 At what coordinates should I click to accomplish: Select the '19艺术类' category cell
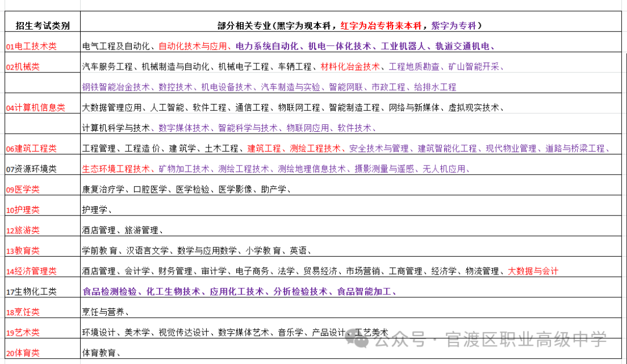[x=42, y=327]
